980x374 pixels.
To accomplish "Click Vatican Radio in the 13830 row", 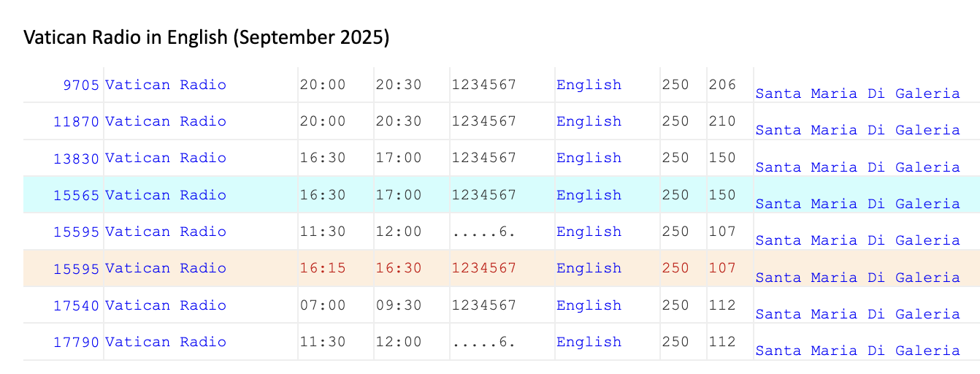I will click(166, 158).
